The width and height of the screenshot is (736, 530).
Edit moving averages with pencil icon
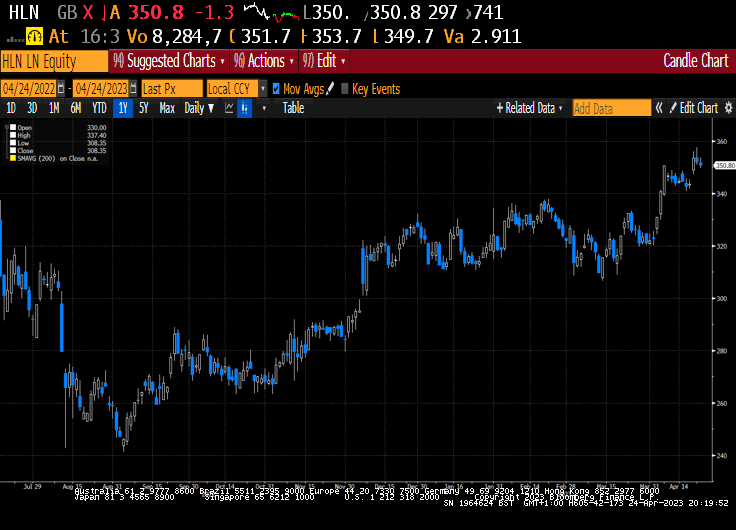pyautogui.click(x=330, y=88)
